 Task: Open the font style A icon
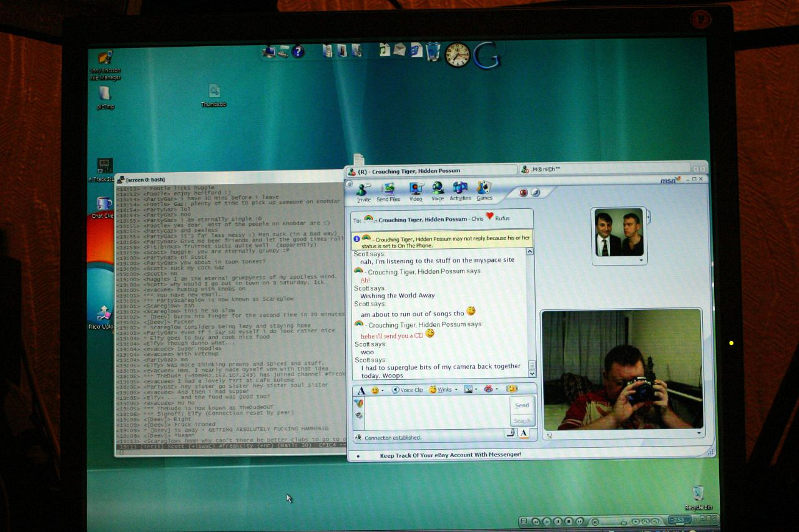click(361, 390)
